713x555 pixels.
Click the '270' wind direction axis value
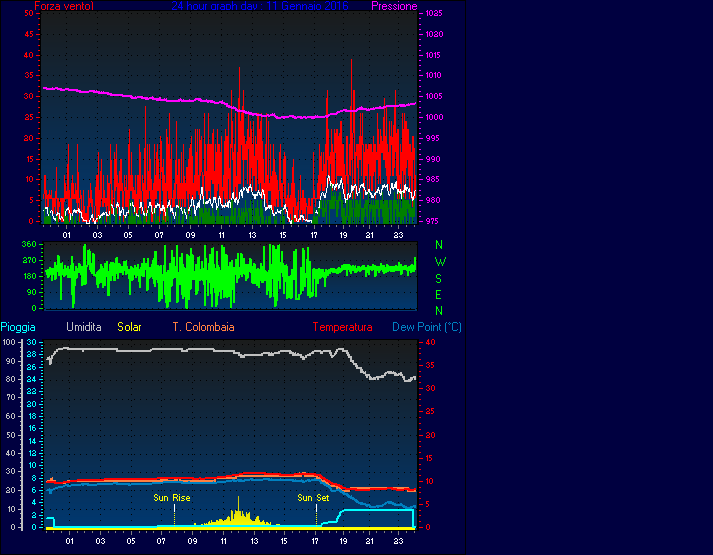click(29, 260)
